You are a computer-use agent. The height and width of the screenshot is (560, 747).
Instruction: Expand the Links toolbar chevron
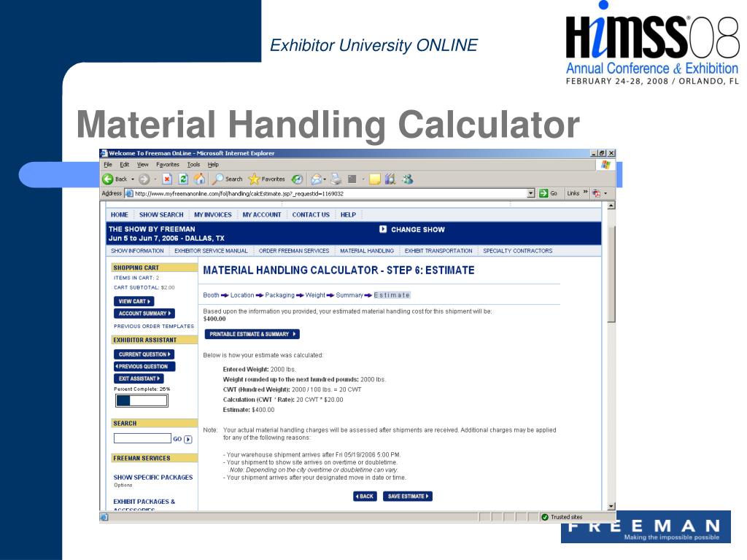pyautogui.click(x=586, y=192)
